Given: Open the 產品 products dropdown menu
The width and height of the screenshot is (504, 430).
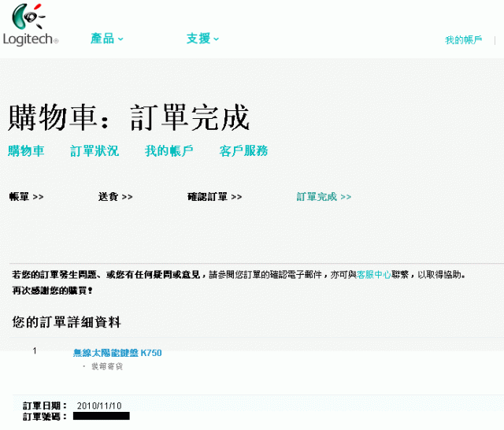Looking at the screenshot, I should [107, 39].
